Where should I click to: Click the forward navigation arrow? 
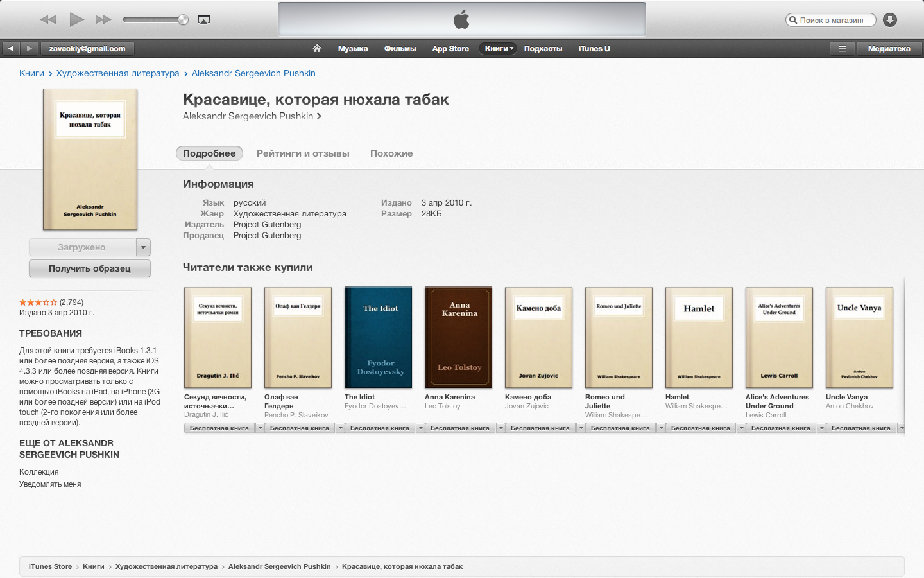point(29,48)
